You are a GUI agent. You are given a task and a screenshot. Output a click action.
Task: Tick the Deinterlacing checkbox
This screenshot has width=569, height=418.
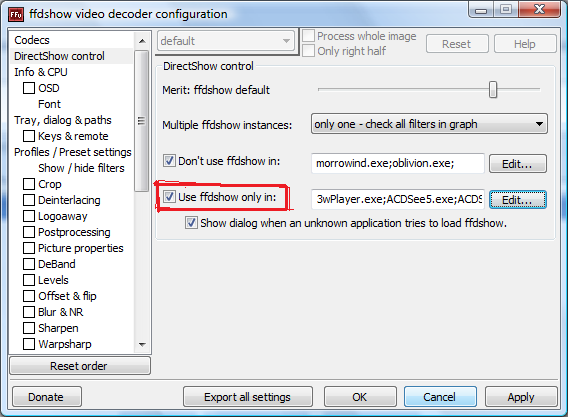point(29,200)
